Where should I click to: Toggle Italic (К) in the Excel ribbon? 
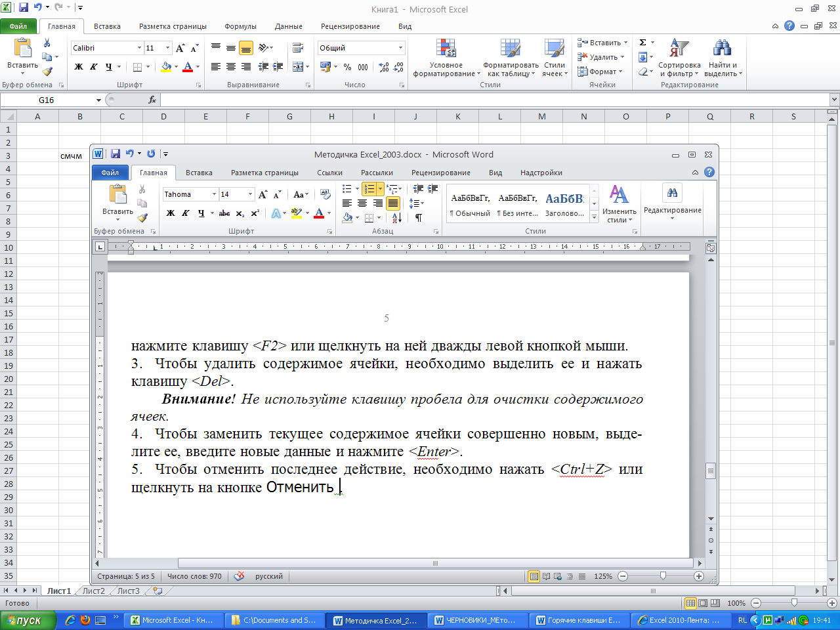pyautogui.click(x=94, y=67)
